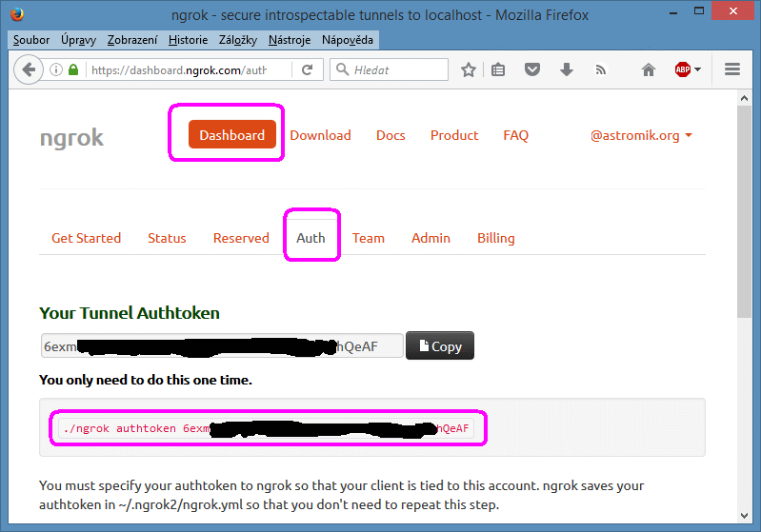This screenshot has width=761, height=532.
Task: Switch to the Team tab
Action: [x=369, y=238]
